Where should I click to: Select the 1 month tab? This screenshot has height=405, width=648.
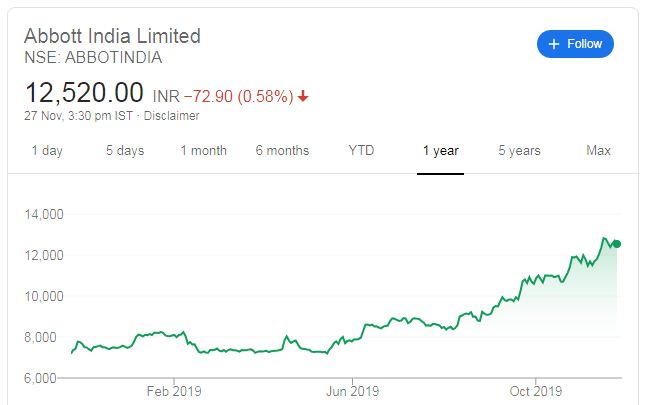[x=203, y=151]
